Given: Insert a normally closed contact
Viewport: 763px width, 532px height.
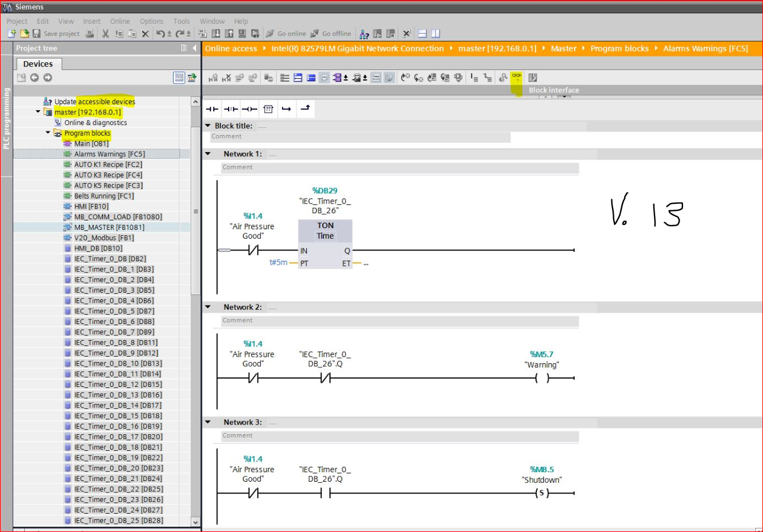Looking at the screenshot, I should (230, 110).
